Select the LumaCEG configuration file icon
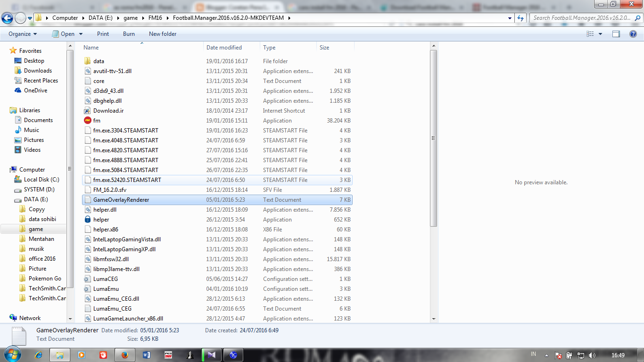 pos(87,279)
